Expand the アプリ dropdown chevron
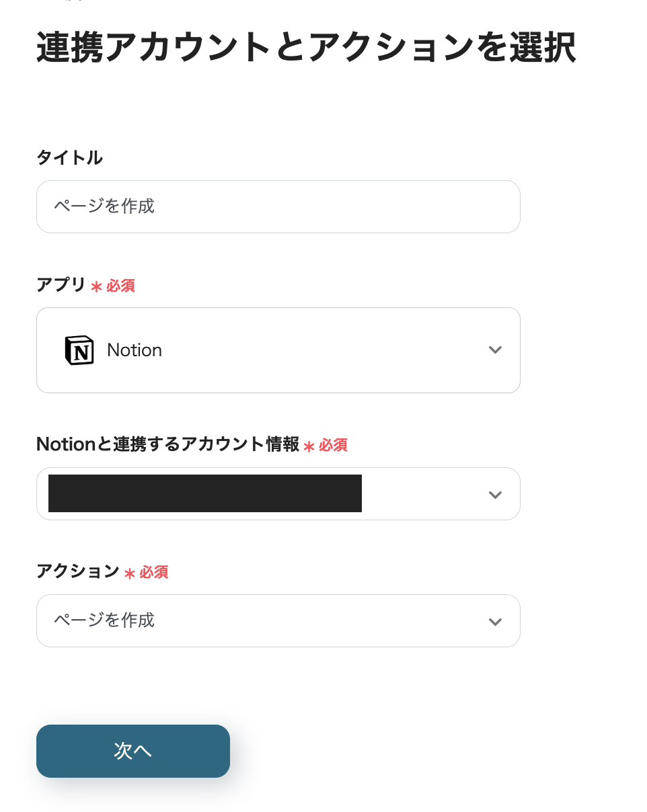This screenshot has height=812, width=647. pos(495,350)
